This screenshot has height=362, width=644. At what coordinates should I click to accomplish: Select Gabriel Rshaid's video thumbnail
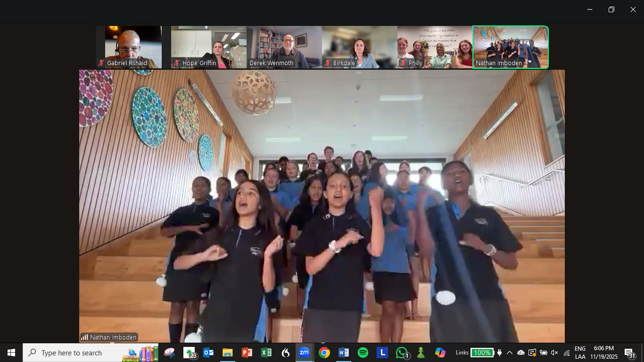click(129, 47)
